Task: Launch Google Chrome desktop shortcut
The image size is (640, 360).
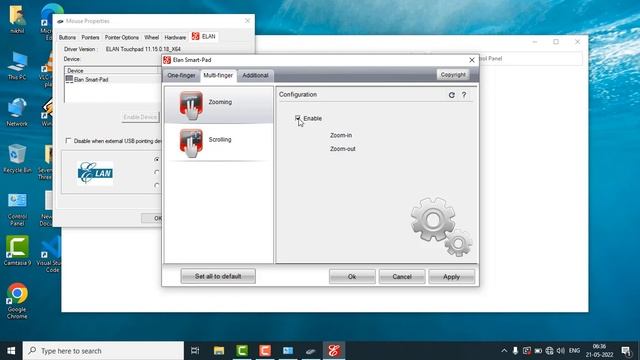Action: coord(17,300)
